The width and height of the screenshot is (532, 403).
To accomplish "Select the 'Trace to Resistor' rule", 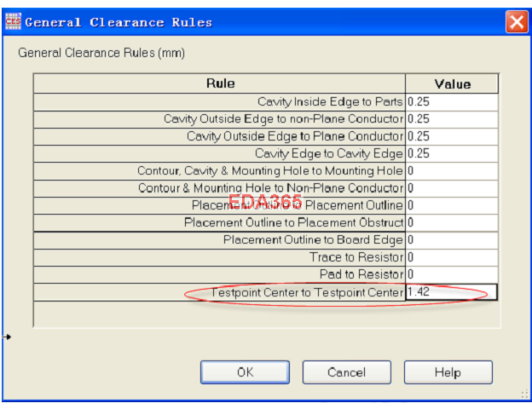I will [x=219, y=257].
